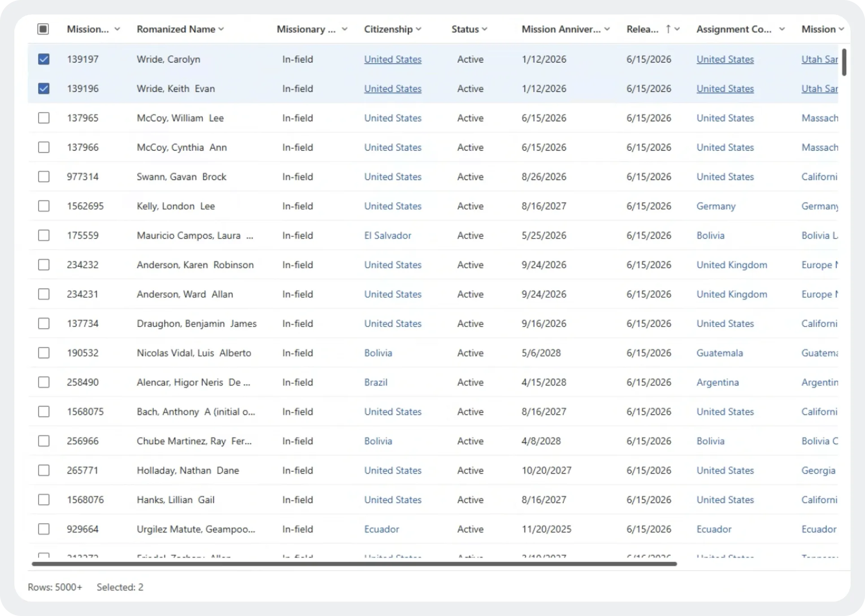This screenshot has width=865, height=616.
Task: Click the name Hanks, Lillian Gail
Action: point(175,499)
